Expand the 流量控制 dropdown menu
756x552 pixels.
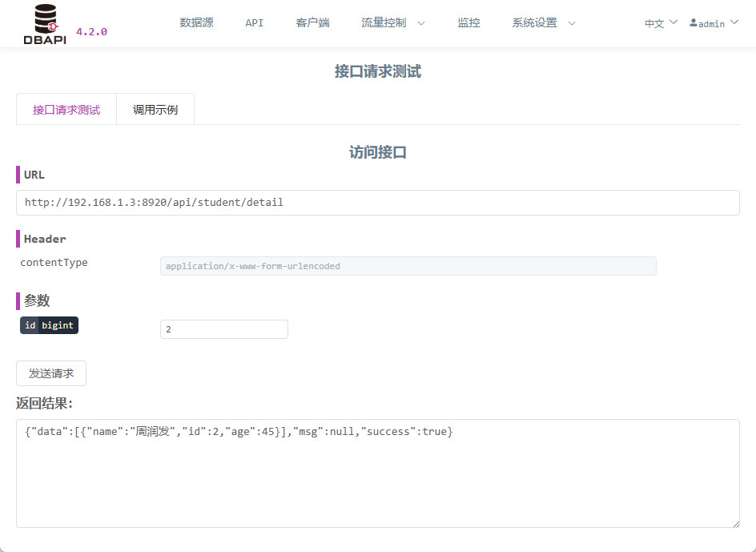click(392, 22)
